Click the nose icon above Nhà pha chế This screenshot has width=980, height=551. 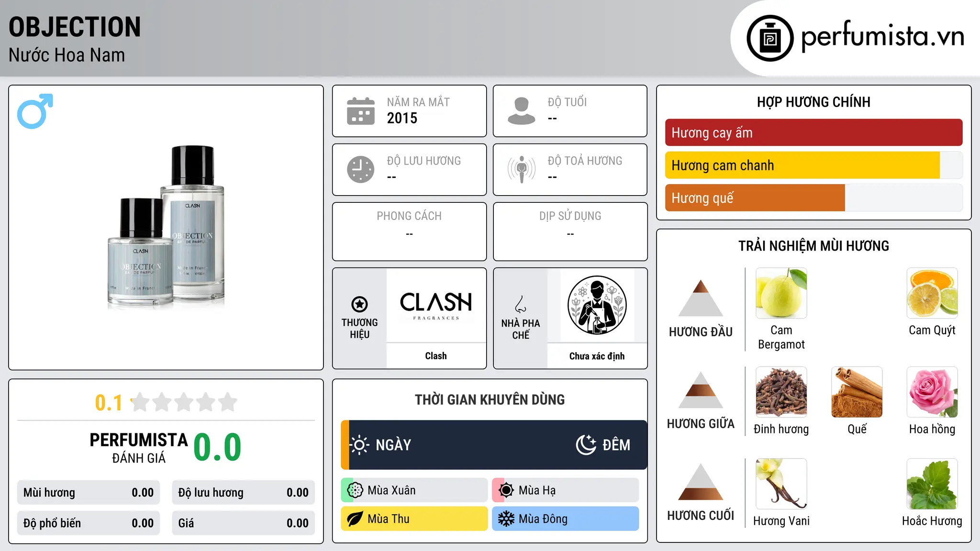[521, 304]
